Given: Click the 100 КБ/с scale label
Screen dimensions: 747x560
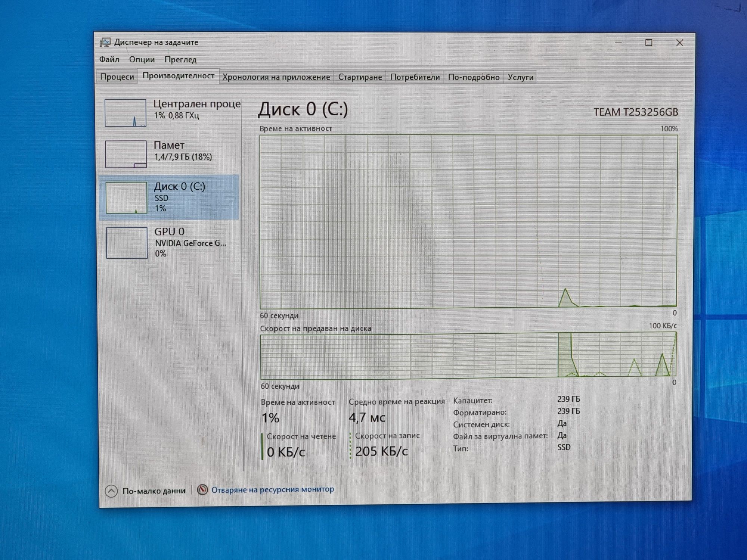Looking at the screenshot, I should pos(663,326).
